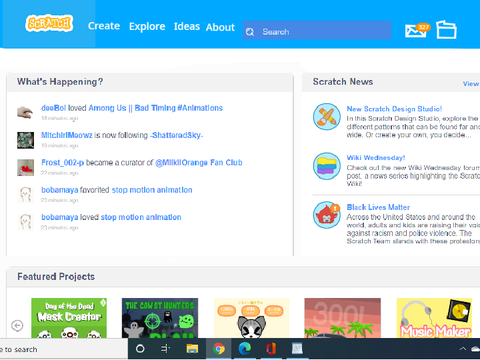Open the messages envelope icon
The width and height of the screenshot is (480, 360).
coord(417,31)
